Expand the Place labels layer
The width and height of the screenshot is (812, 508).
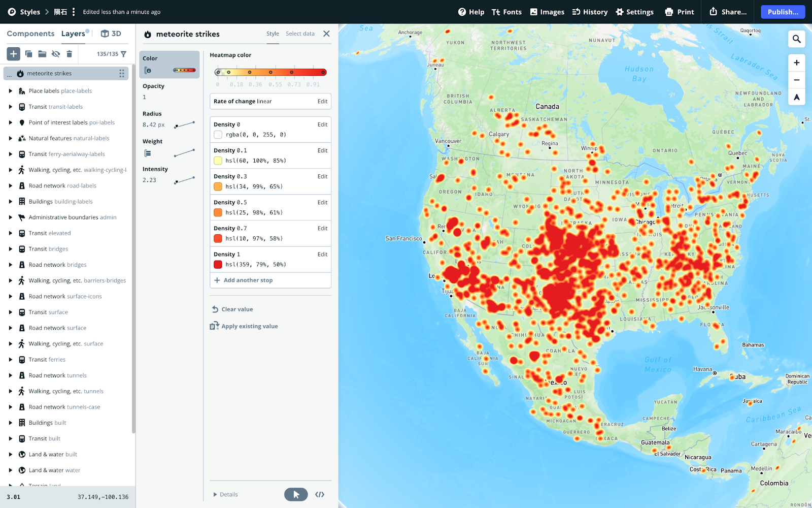tap(11, 90)
